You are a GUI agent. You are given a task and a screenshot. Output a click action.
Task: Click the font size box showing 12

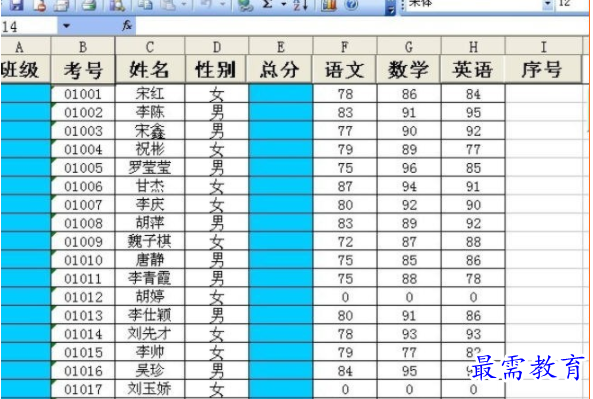(x=573, y=5)
